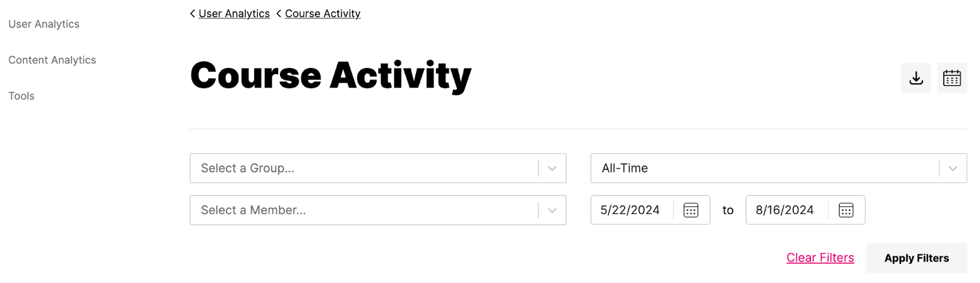Screen dimensions: 980x283
Task: Click the end date field showing 8/16/2024
Action: click(785, 210)
